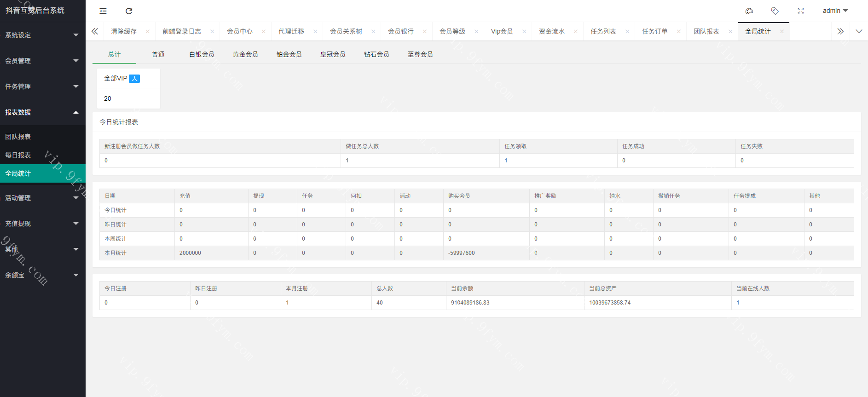Open 团队报表 in sidebar submenu
Viewport: 868px width, 397px height.
click(18, 137)
